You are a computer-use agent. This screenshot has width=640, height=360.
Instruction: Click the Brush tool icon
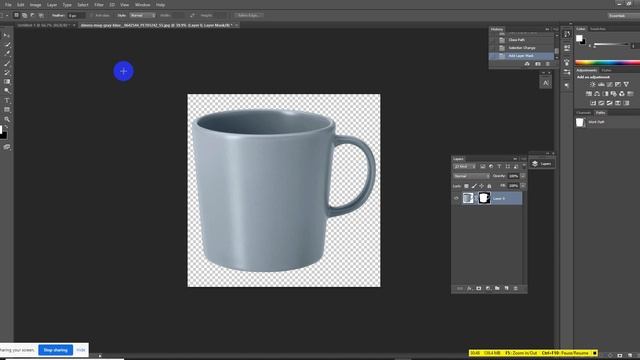[x=7, y=63]
